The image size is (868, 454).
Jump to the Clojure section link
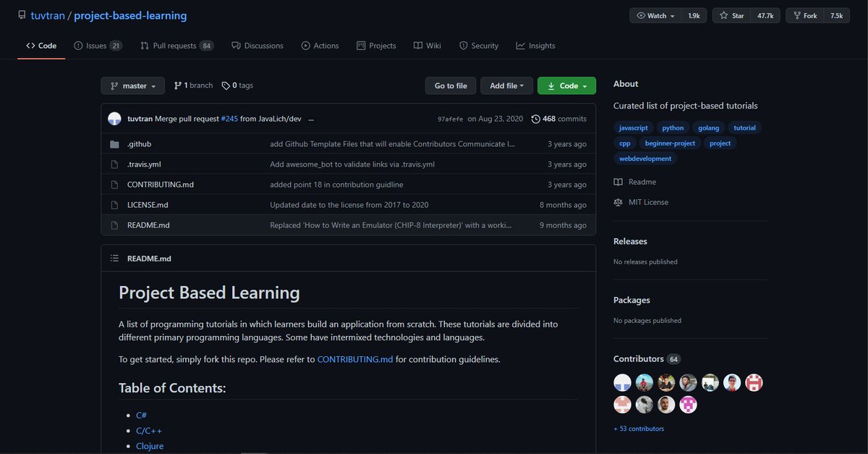coord(150,446)
